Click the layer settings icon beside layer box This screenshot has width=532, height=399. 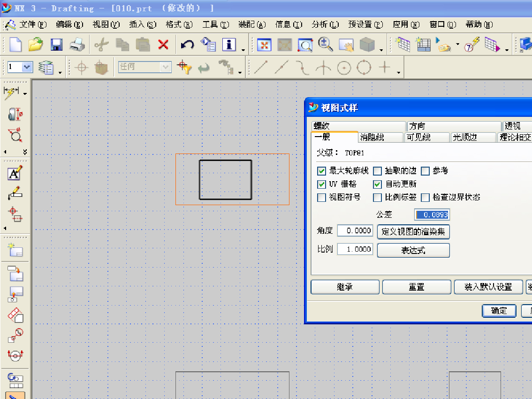pyautogui.click(x=46, y=67)
